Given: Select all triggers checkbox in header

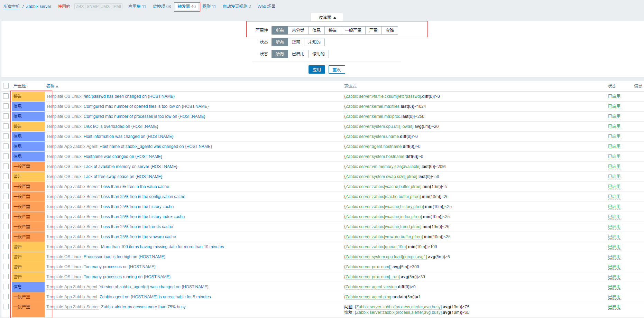Looking at the screenshot, I should click(6, 86).
